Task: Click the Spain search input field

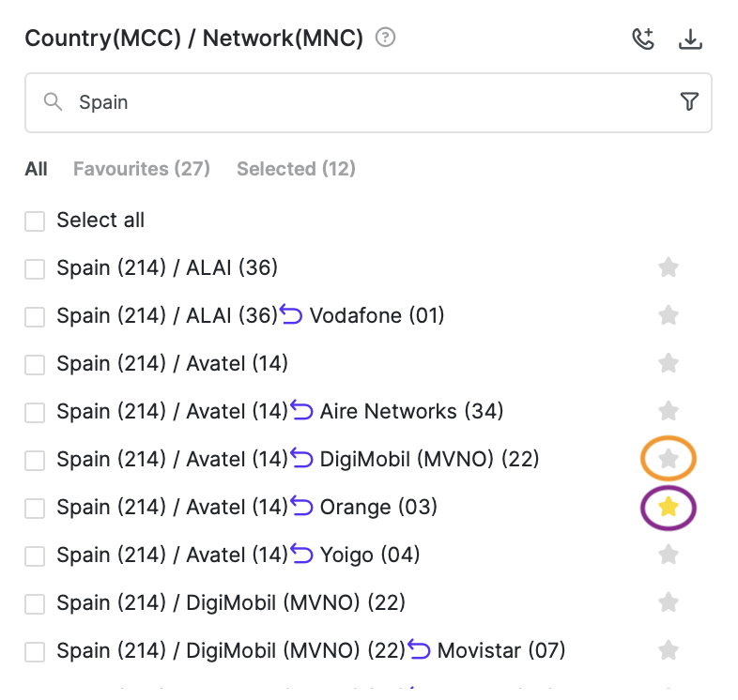Action: pos(368,102)
